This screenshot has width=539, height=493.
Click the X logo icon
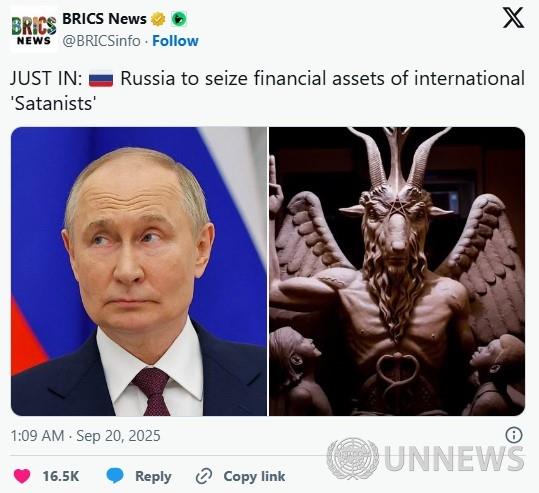(513, 18)
